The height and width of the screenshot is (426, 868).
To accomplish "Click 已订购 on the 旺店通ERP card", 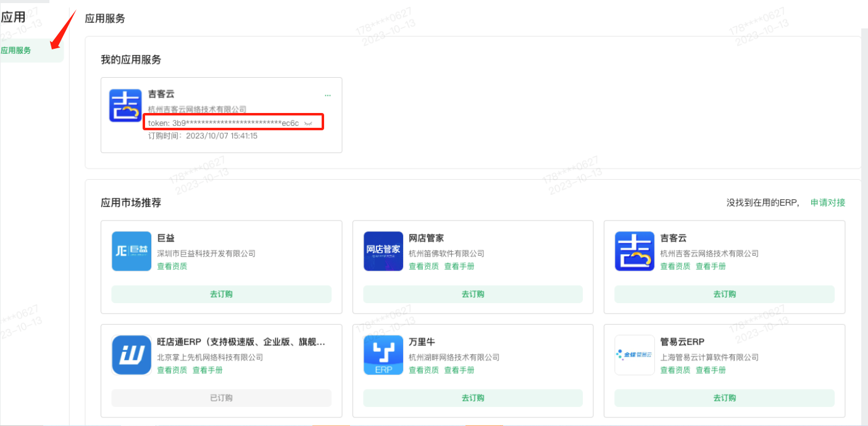I will pyautogui.click(x=221, y=398).
